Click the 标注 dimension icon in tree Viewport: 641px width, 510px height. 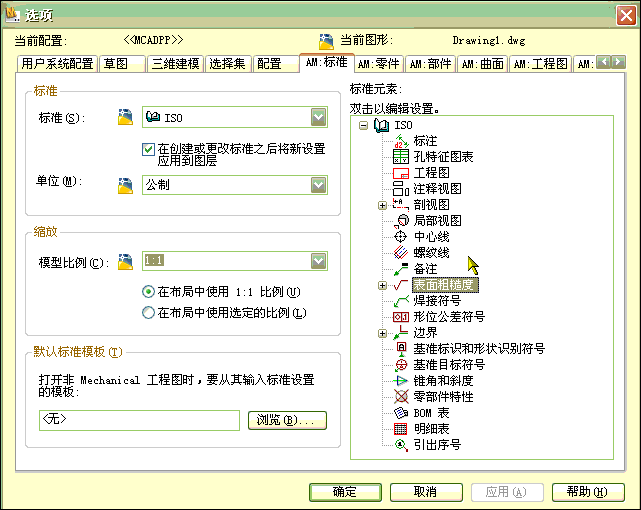(401, 141)
